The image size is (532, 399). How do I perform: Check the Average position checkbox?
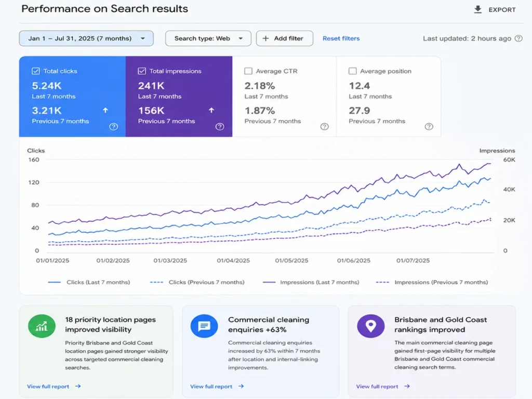pos(353,71)
